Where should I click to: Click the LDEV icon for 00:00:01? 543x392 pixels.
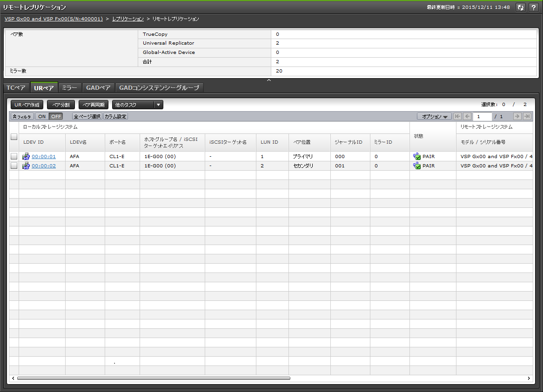click(26, 157)
